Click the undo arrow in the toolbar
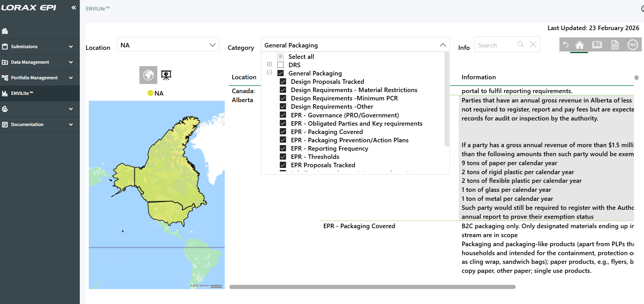This screenshot has height=304, width=644. pyautogui.click(x=566, y=45)
